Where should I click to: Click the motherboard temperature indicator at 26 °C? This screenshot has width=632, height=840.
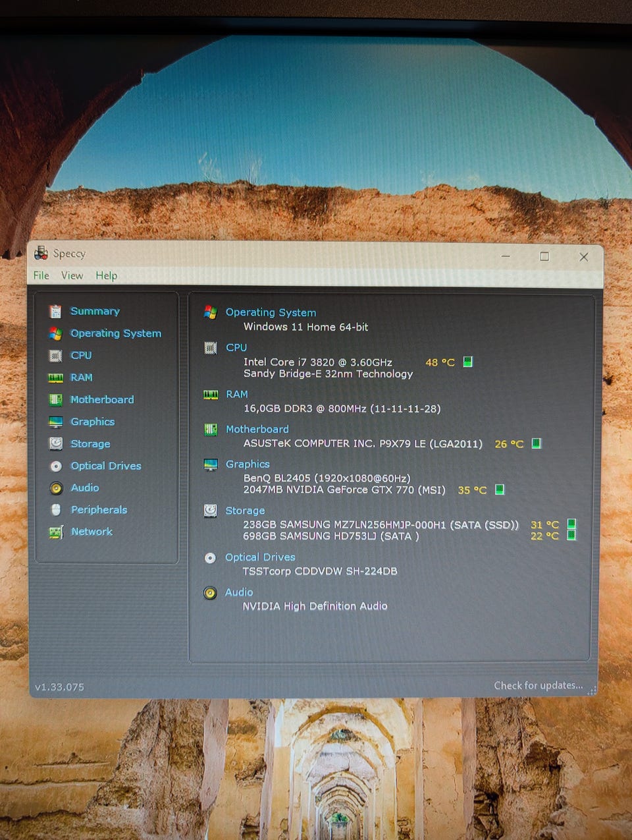click(536, 443)
